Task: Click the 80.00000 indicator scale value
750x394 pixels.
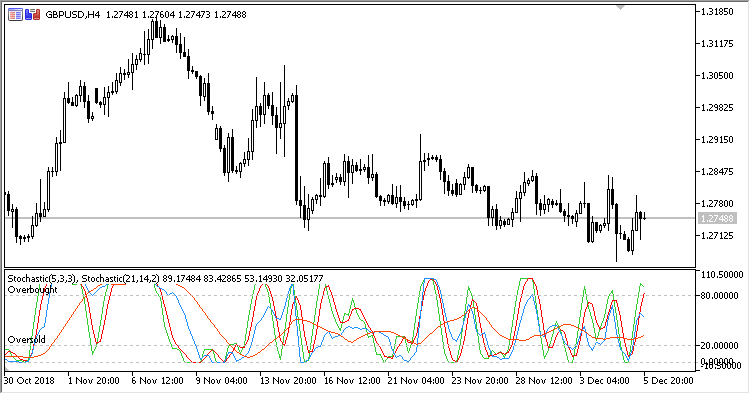Action: [719, 296]
